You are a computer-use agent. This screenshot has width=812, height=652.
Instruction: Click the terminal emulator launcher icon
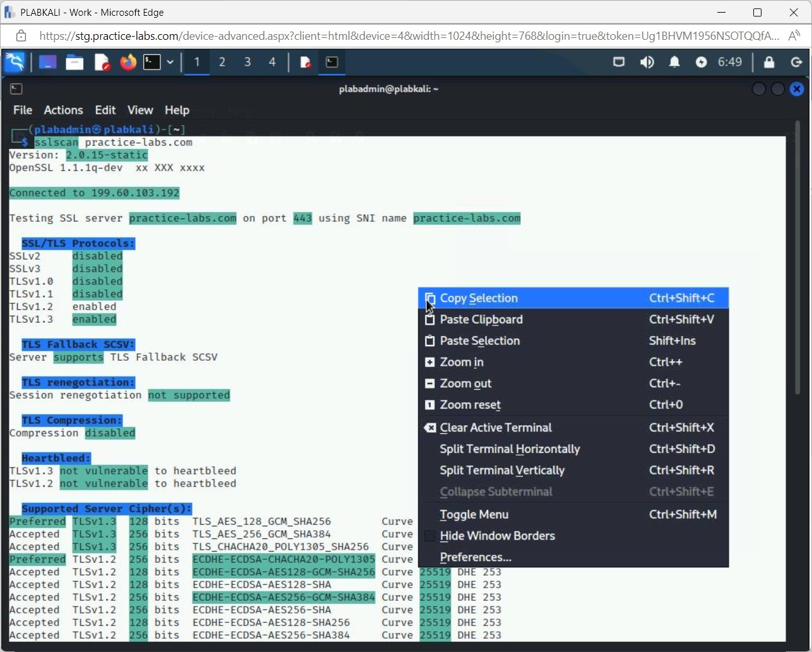(x=152, y=62)
